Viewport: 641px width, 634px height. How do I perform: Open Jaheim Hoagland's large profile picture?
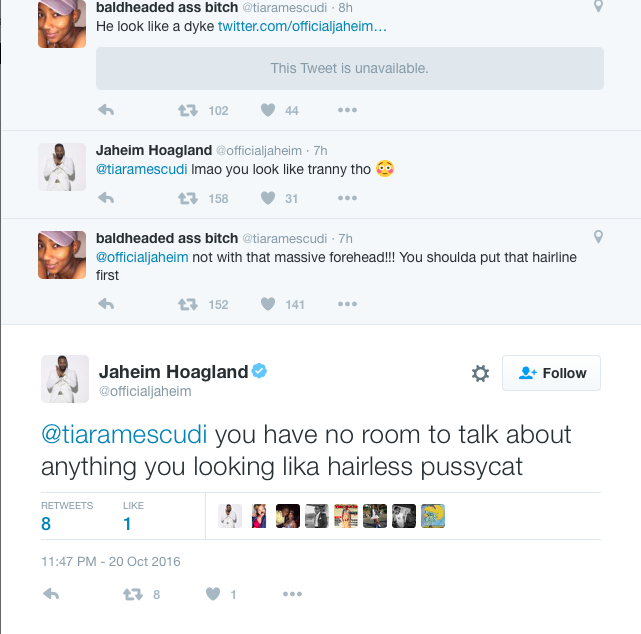tap(62, 378)
